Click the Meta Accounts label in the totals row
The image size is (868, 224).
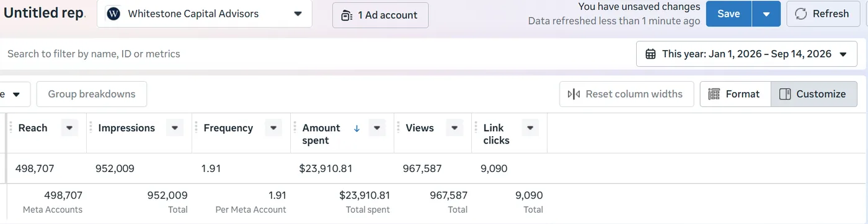(53, 210)
